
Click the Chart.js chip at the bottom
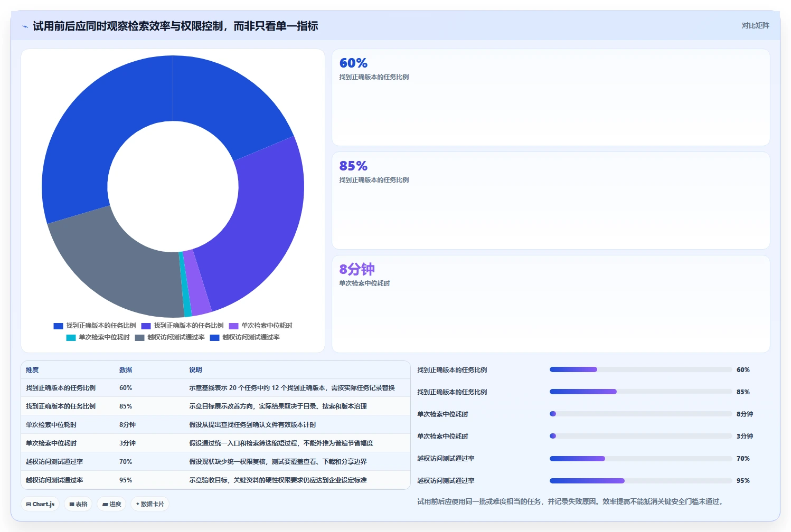point(40,504)
